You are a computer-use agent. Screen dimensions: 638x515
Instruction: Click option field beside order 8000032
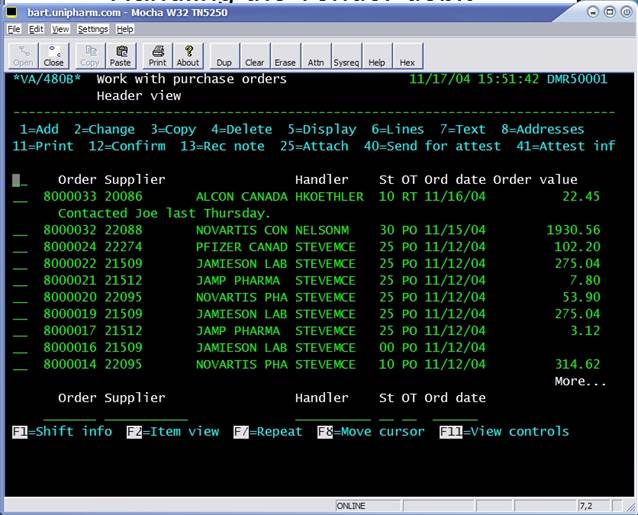coord(20,230)
